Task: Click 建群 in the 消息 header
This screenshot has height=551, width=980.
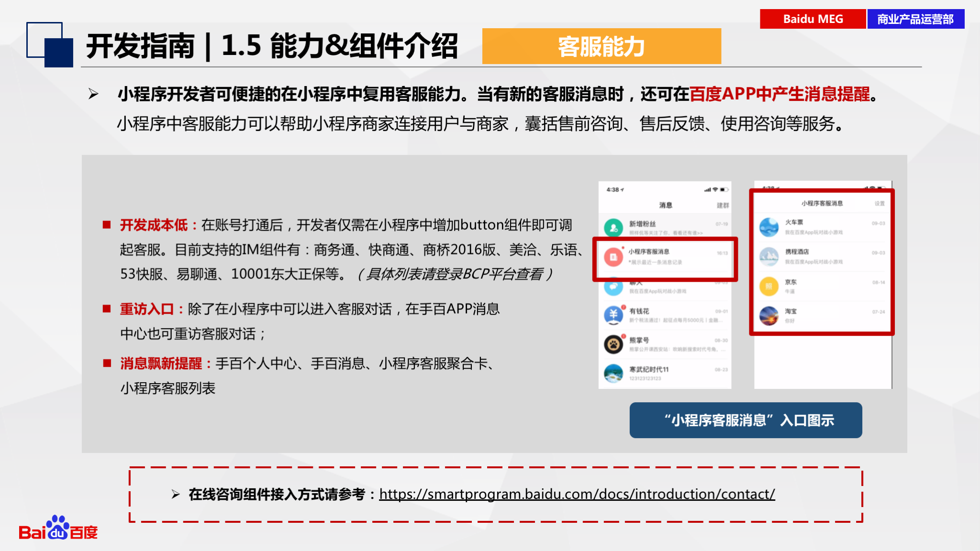Action: pos(723,205)
